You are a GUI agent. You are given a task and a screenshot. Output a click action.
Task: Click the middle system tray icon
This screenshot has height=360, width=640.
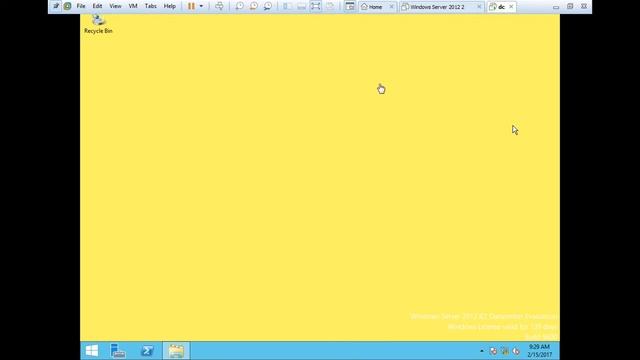(505, 351)
